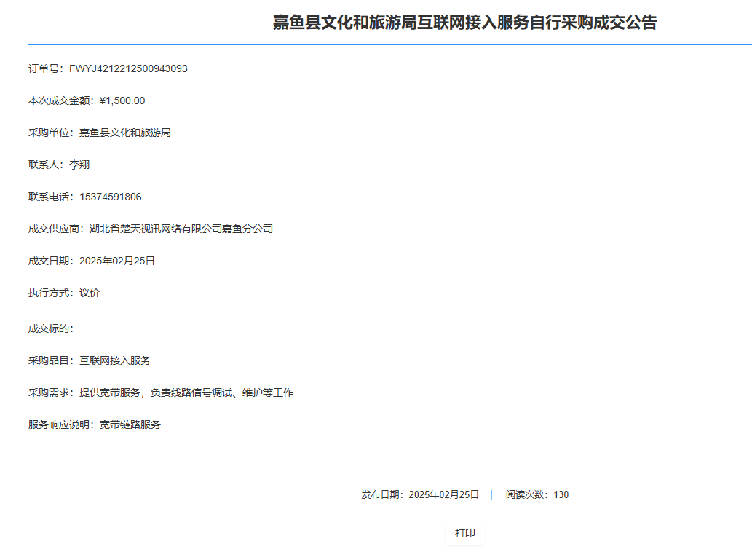Click service response 宽带链路服务
The image size is (752, 560).
pos(130,425)
